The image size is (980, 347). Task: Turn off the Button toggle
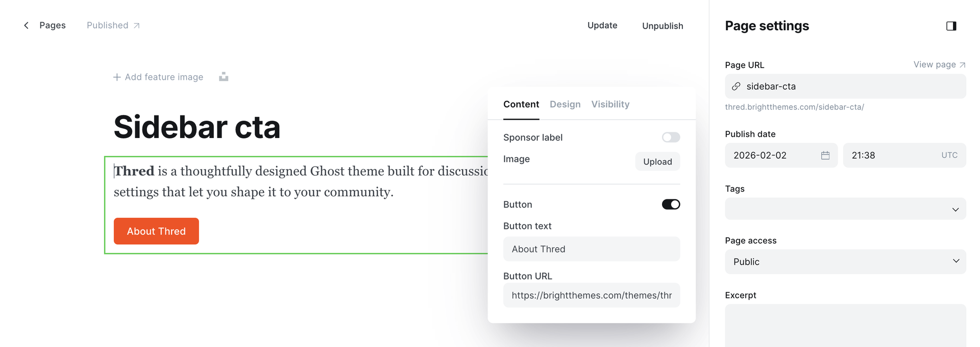pos(671,204)
